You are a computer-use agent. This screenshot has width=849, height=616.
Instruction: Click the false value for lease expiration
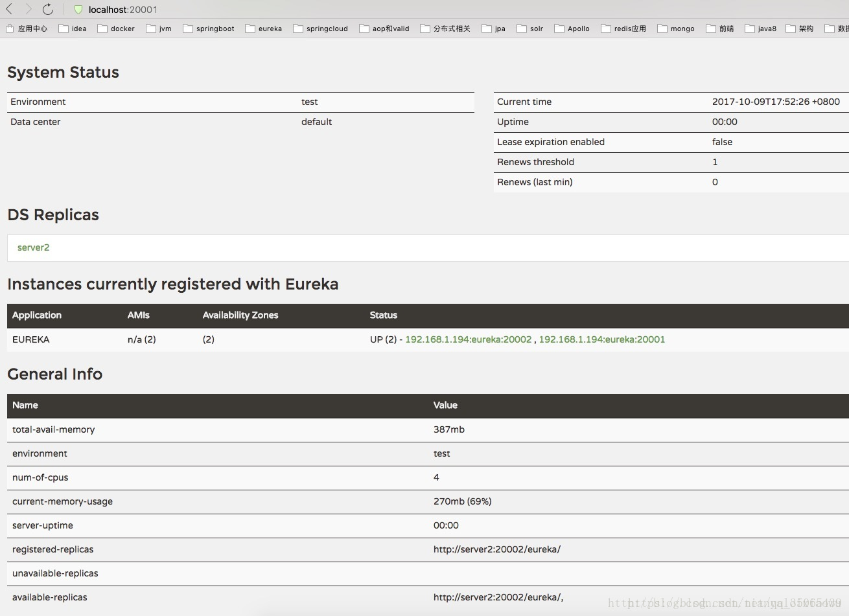coord(722,142)
